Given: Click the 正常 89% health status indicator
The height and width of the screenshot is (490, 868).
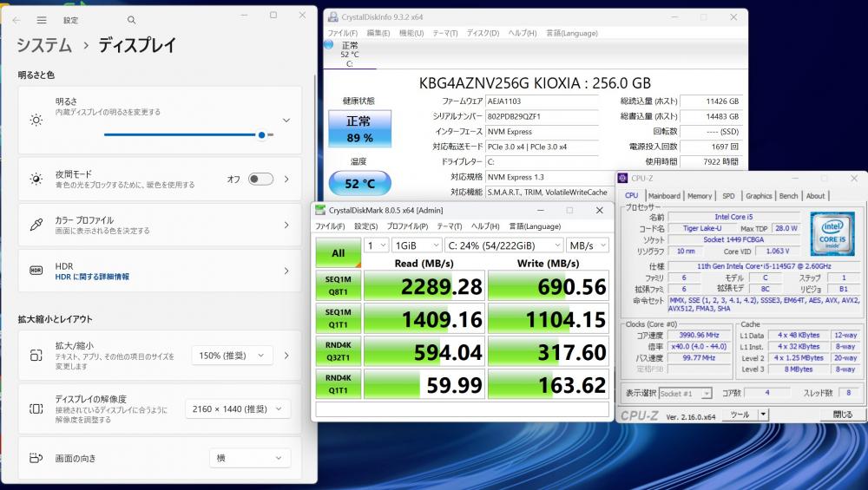Looking at the screenshot, I should (x=359, y=129).
